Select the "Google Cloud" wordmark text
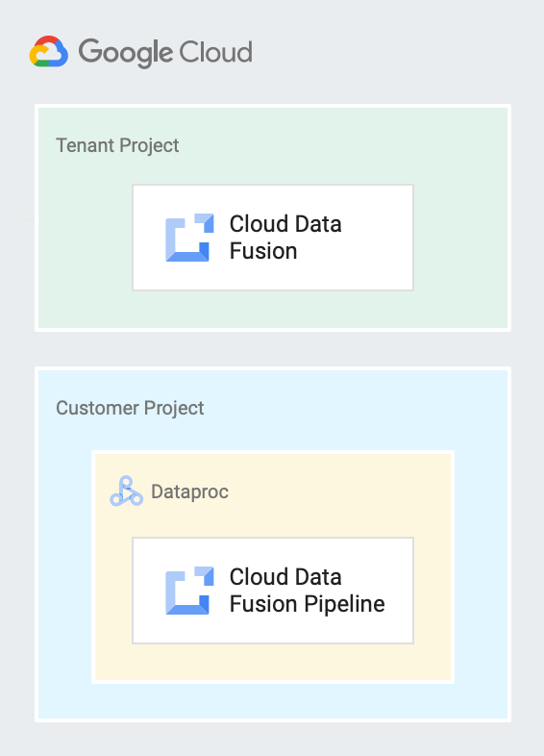 point(165,52)
